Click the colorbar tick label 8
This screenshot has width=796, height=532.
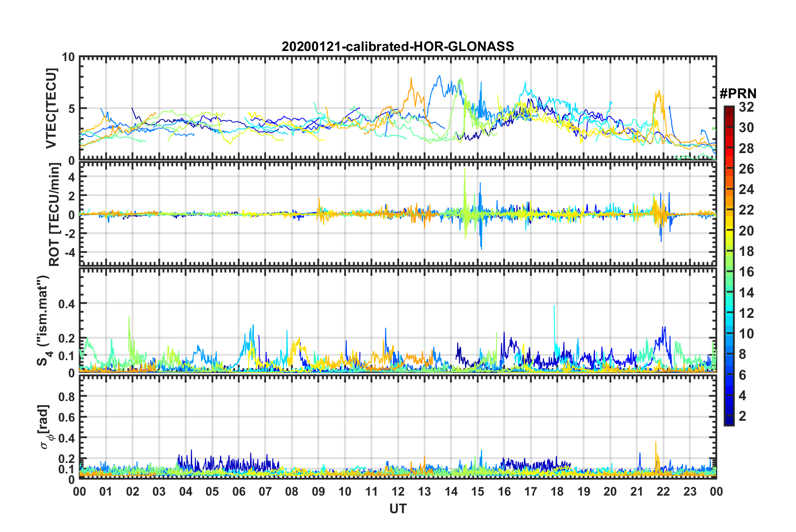pos(742,355)
